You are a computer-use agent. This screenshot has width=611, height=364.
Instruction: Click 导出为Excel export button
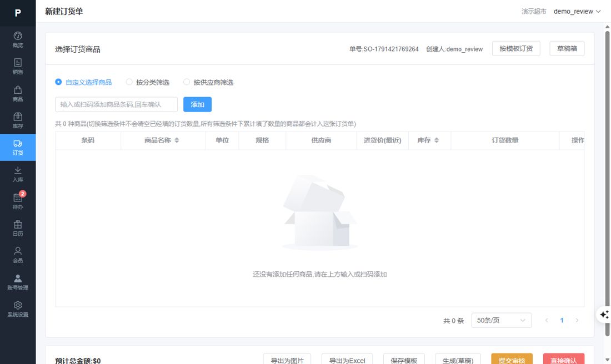pos(347,360)
